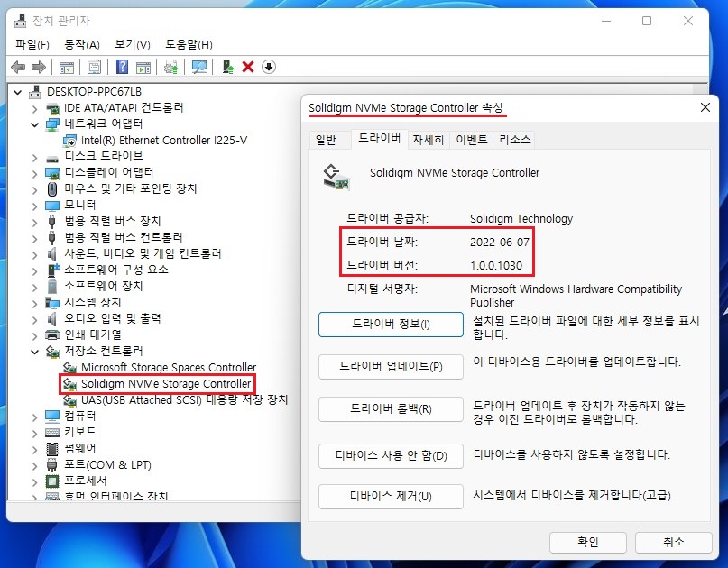Open the Properties toolbar icon
Screen dimensions: 728x568
click(94, 67)
